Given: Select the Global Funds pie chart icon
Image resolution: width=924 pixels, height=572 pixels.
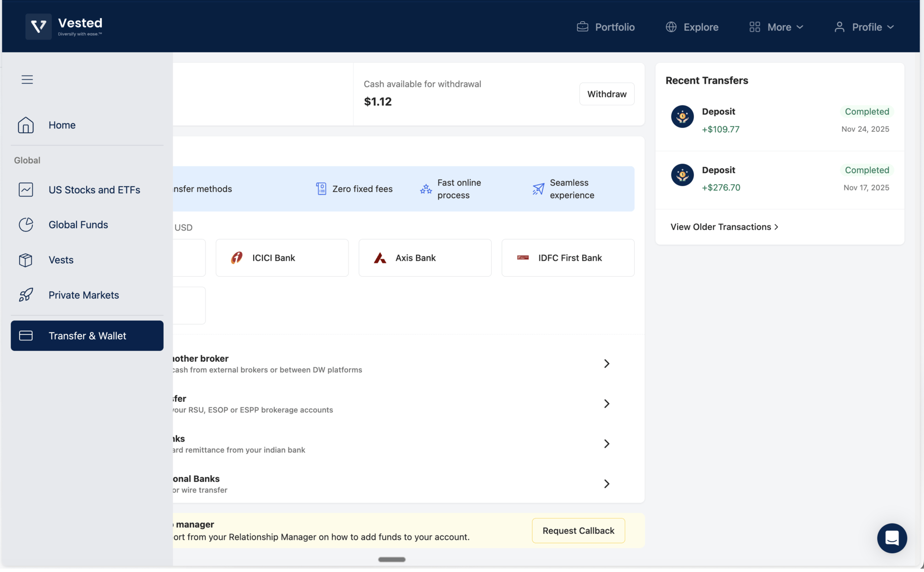Looking at the screenshot, I should coord(26,225).
